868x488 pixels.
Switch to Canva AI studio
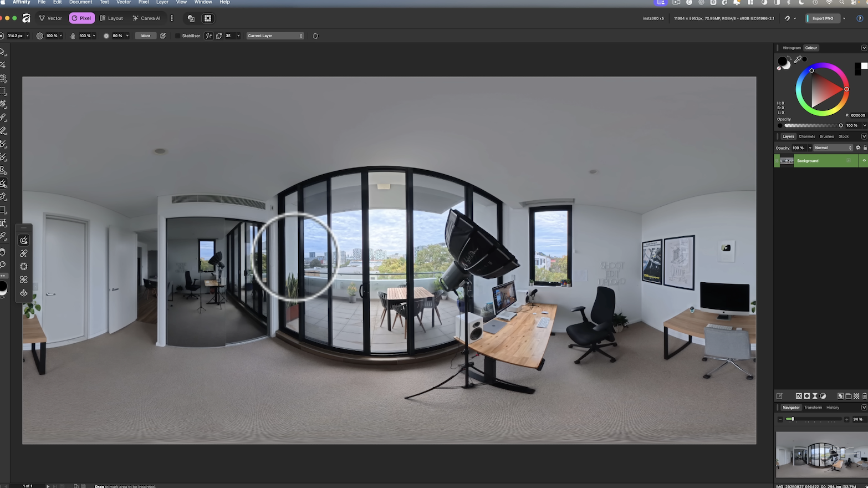pos(147,18)
